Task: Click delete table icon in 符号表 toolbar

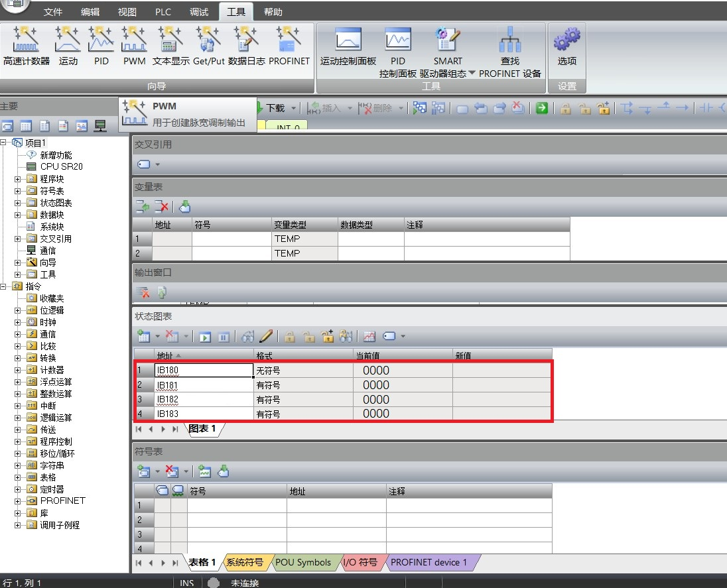Action: tap(172, 472)
